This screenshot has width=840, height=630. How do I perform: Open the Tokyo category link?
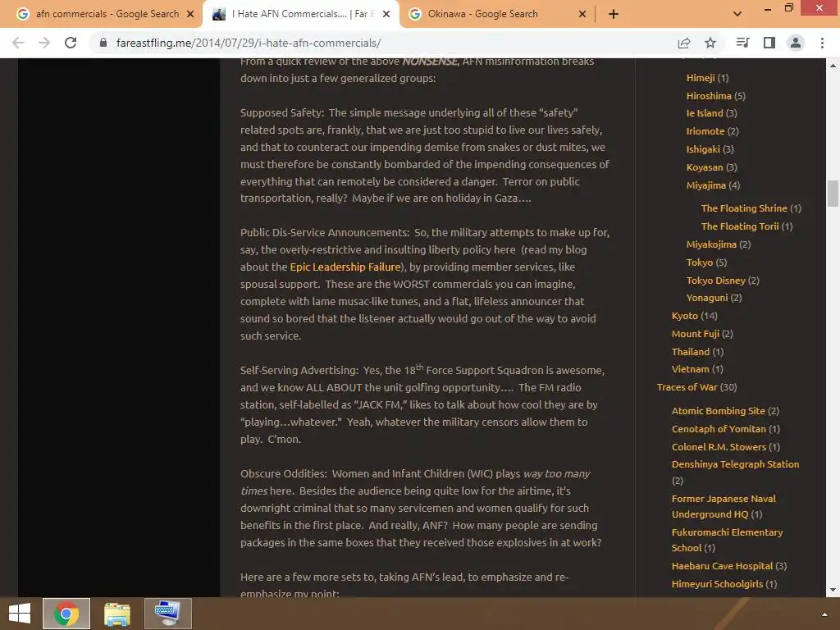pyautogui.click(x=700, y=262)
